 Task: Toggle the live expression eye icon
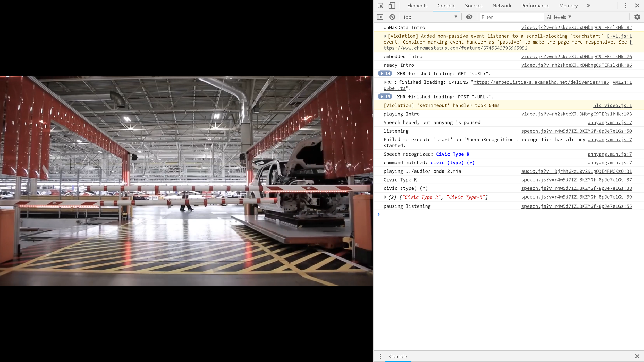(x=469, y=17)
